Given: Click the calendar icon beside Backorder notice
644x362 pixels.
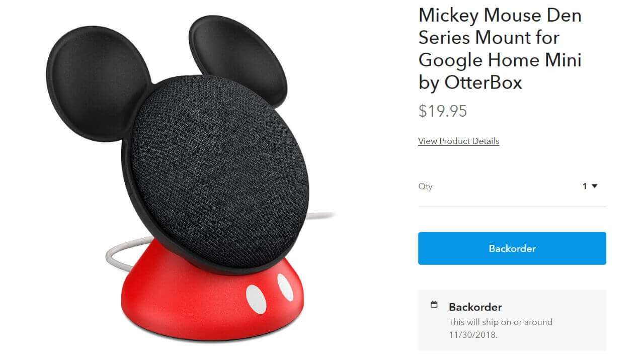Looking at the screenshot, I should coord(434,305).
